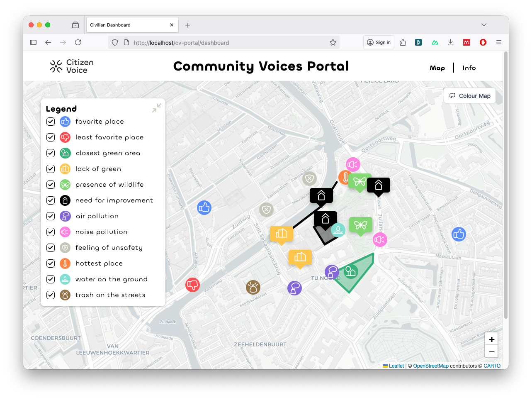The height and width of the screenshot is (400, 532).
Task: Uncheck the feeling of unsafety legend entry
Action: [50, 248]
